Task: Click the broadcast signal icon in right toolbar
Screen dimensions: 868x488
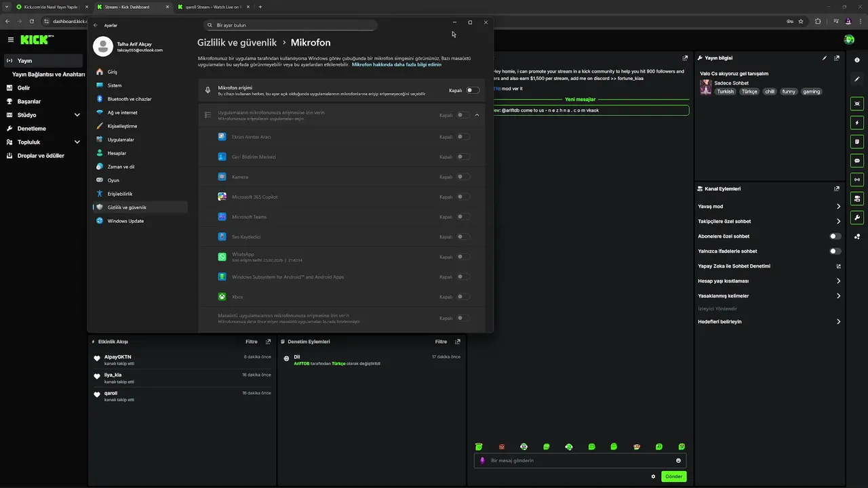Action: click(857, 180)
